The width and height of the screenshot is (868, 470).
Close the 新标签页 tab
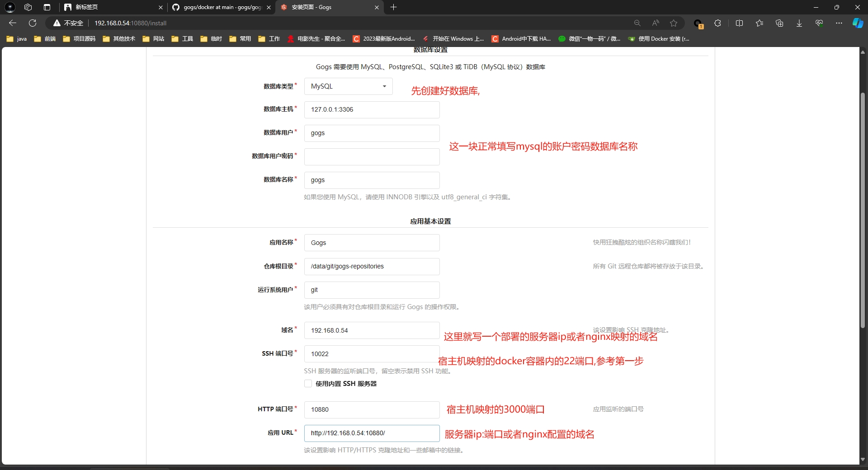pos(160,7)
